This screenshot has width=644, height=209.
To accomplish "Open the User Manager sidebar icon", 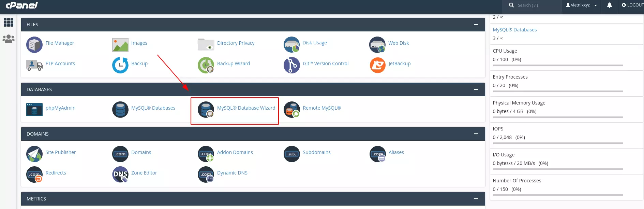I will (9, 39).
